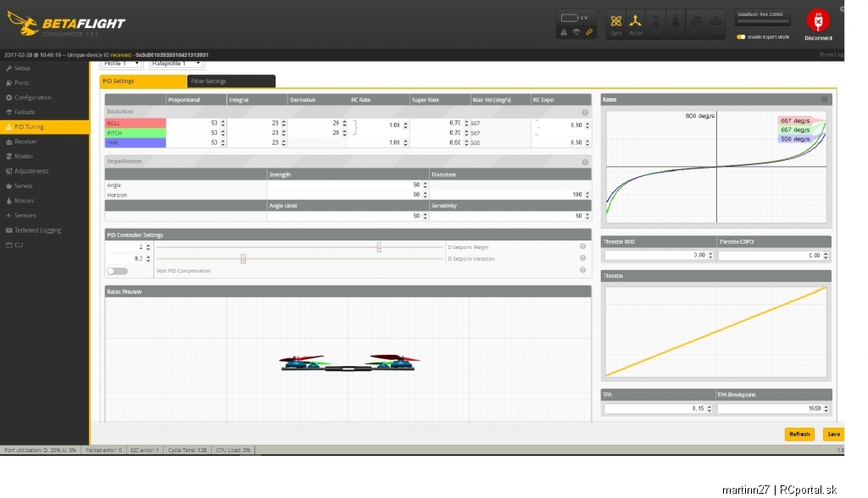This screenshot has width=868, height=498.
Task: Click the Angle/Horizon help icon
Action: coord(585,162)
